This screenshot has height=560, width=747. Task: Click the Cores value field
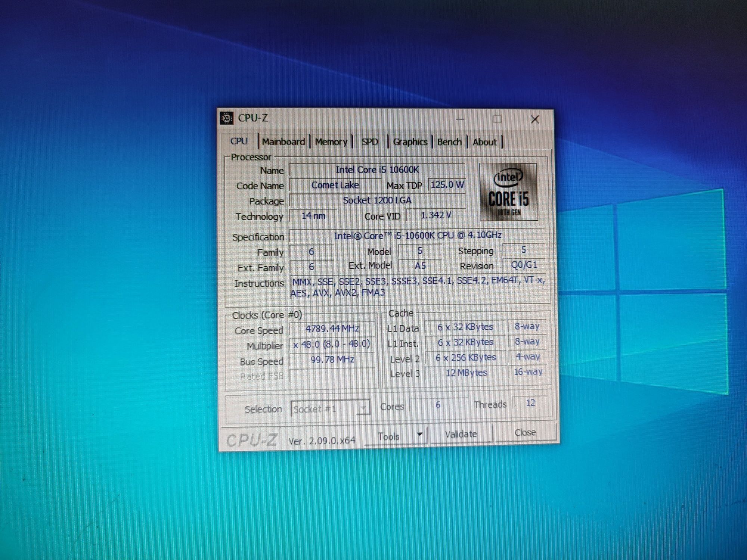click(x=438, y=405)
